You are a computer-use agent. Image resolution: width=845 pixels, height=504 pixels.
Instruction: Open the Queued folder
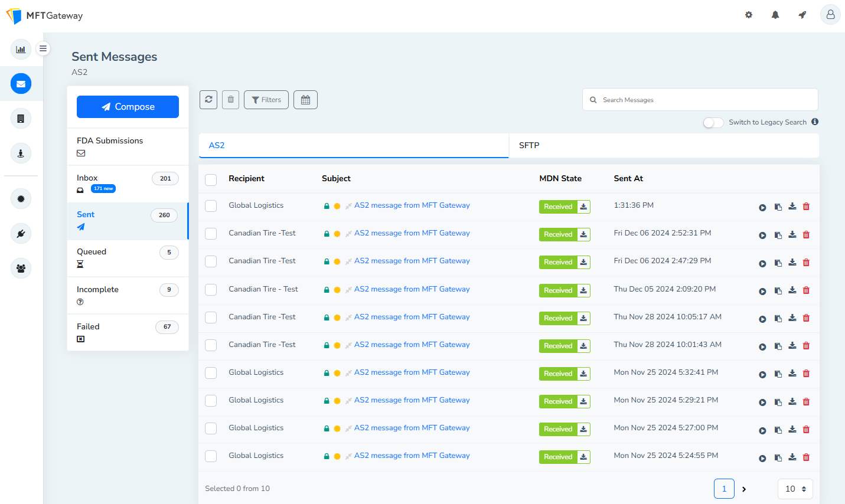(x=128, y=258)
